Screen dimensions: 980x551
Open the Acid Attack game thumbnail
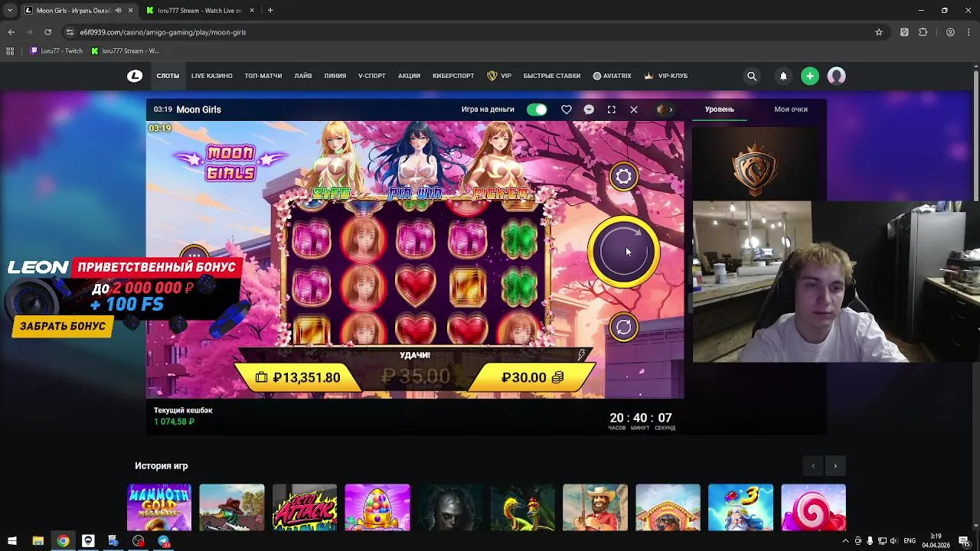coord(305,507)
